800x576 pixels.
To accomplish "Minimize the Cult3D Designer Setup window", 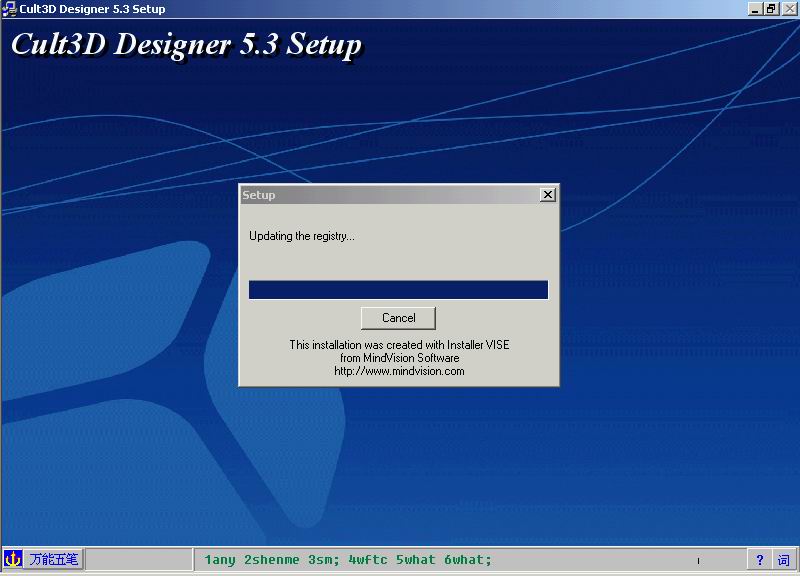I will click(x=755, y=9).
